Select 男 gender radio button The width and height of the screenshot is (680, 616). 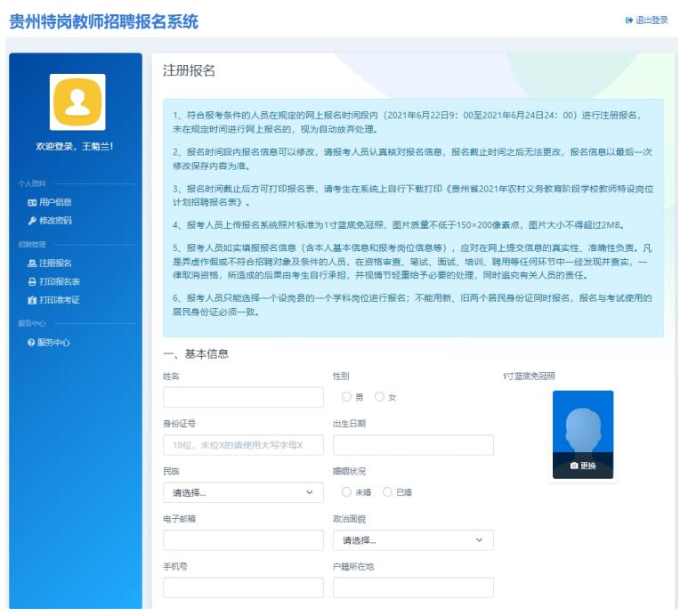pos(346,397)
